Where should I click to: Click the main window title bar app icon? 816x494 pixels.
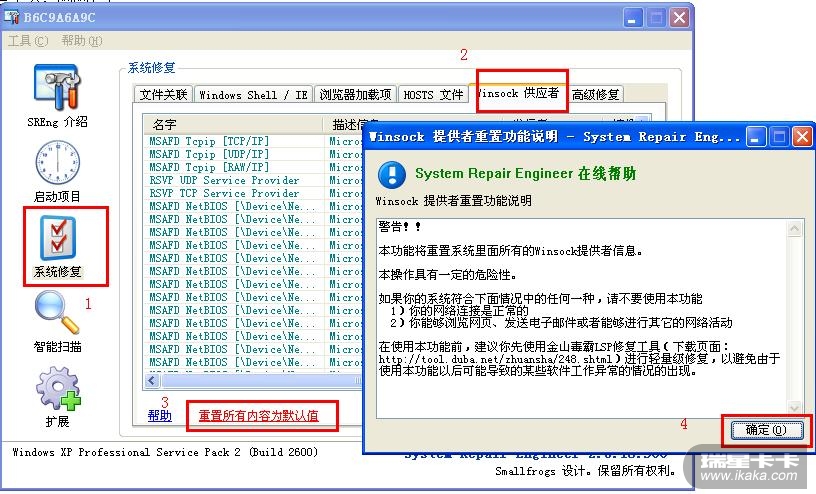point(11,17)
